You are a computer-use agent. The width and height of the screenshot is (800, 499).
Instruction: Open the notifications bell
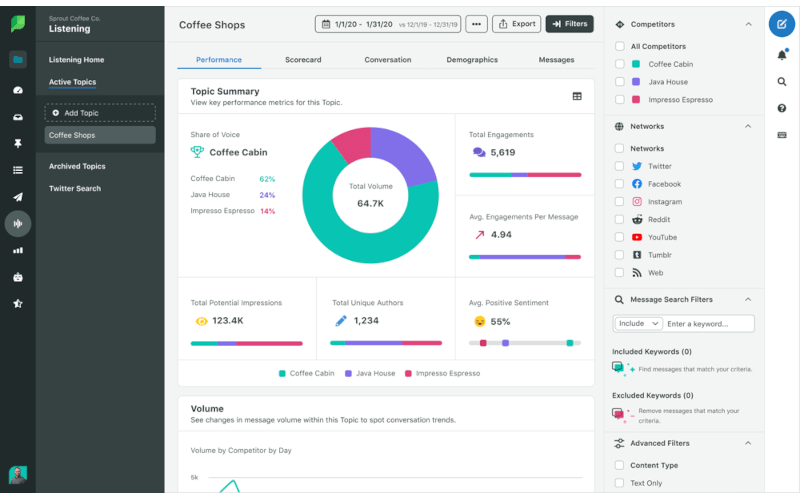pyautogui.click(x=781, y=55)
